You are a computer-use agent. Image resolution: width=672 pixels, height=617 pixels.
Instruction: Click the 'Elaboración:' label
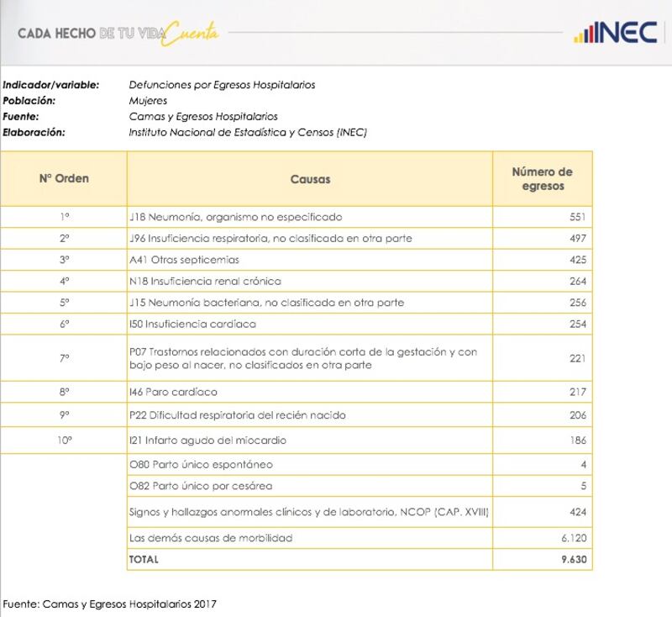coord(34,133)
